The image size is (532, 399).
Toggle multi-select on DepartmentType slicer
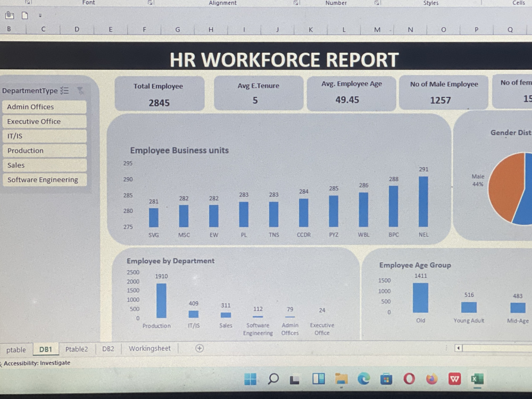point(64,90)
